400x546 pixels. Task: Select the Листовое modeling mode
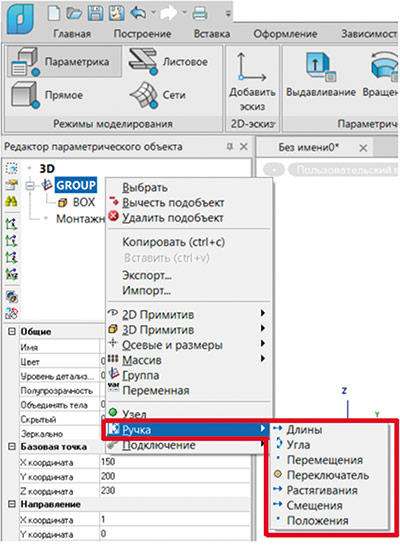[x=168, y=62]
